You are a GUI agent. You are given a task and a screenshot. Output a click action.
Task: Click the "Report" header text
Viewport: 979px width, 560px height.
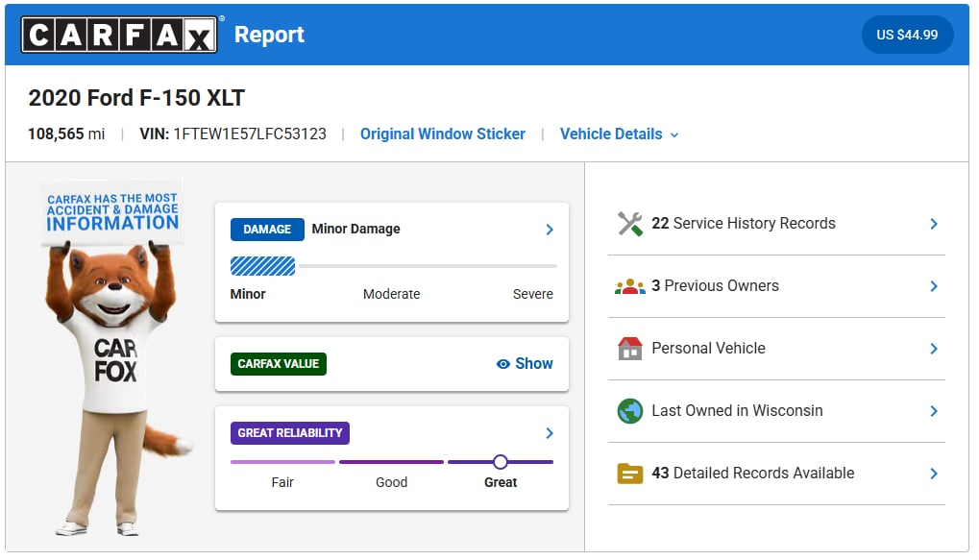click(x=269, y=35)
